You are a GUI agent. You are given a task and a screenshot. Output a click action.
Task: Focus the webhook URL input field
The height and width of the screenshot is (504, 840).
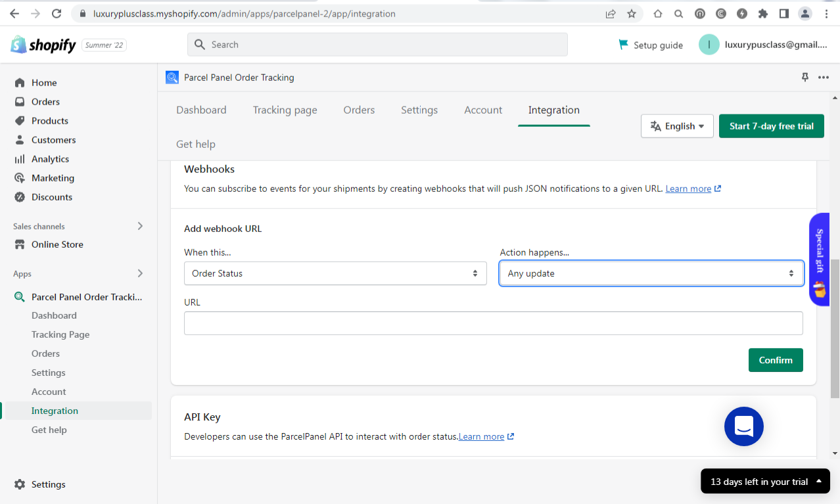(494, 323)
